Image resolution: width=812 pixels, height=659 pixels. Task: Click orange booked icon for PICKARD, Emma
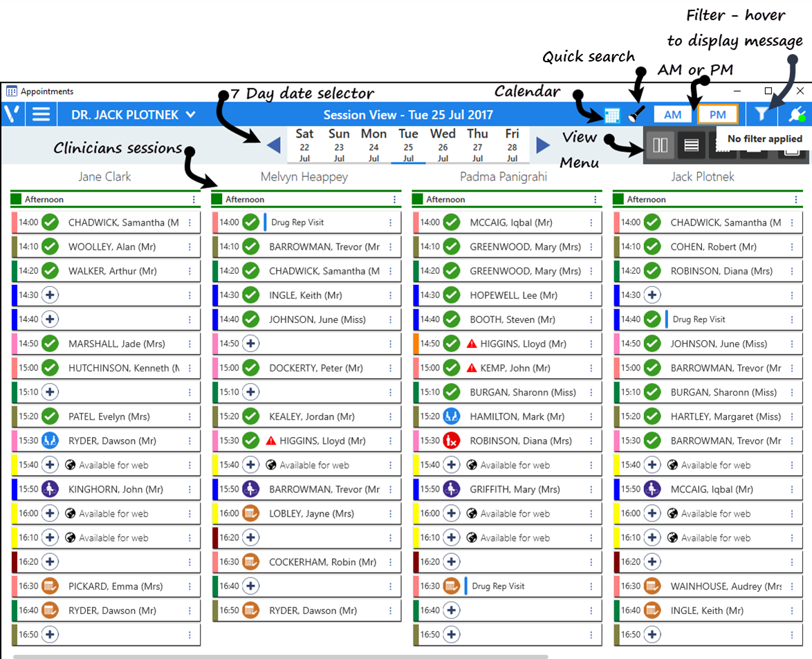point(50,586)
